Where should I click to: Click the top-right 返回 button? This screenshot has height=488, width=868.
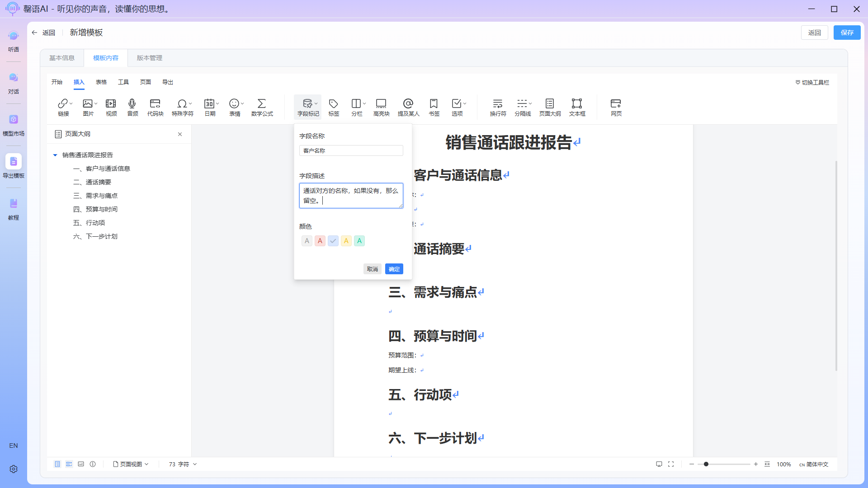(x=815, y=33)
